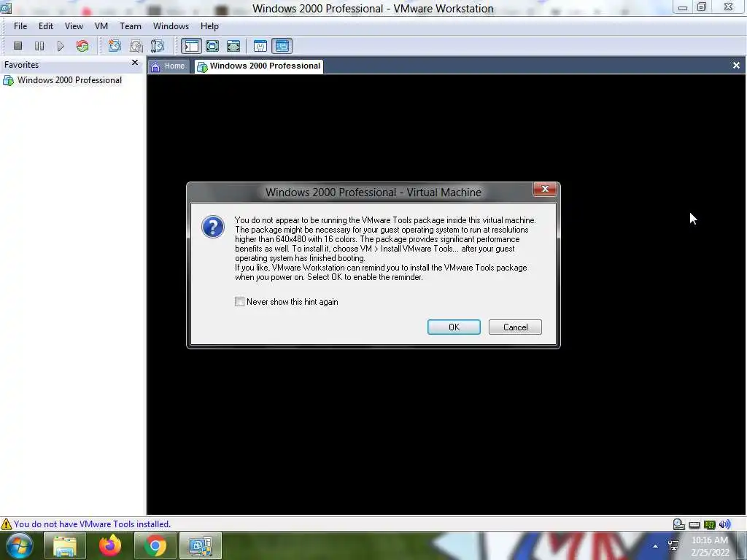Image resolution: width=747 pixels, height=560 pixels.
Task: Click the Reset virtual machine icon
Action: point(82,46)
